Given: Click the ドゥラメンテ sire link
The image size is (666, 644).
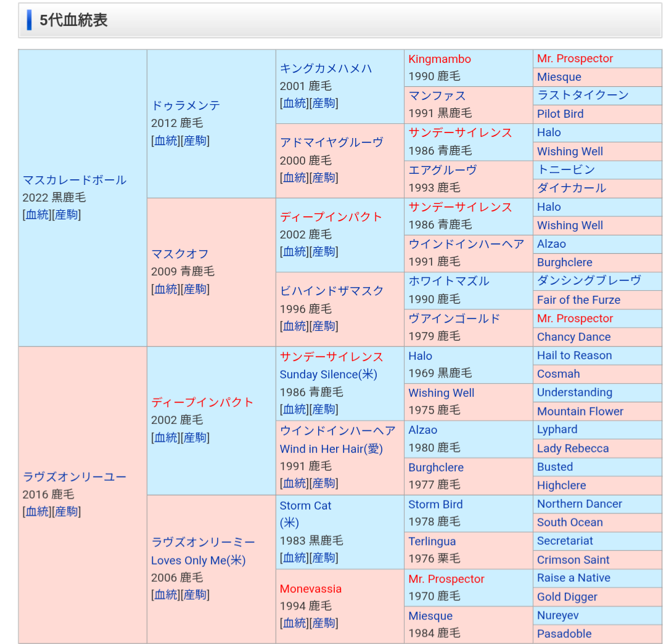Looking at the screenshot, I should pos(186,105).
